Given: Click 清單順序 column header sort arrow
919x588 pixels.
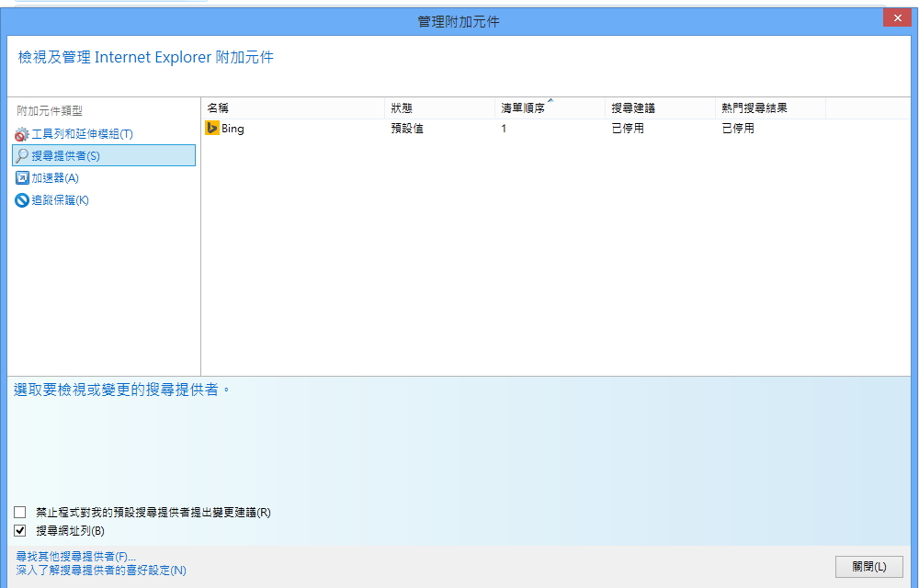Looking at the screenshot, I should 550,101.
